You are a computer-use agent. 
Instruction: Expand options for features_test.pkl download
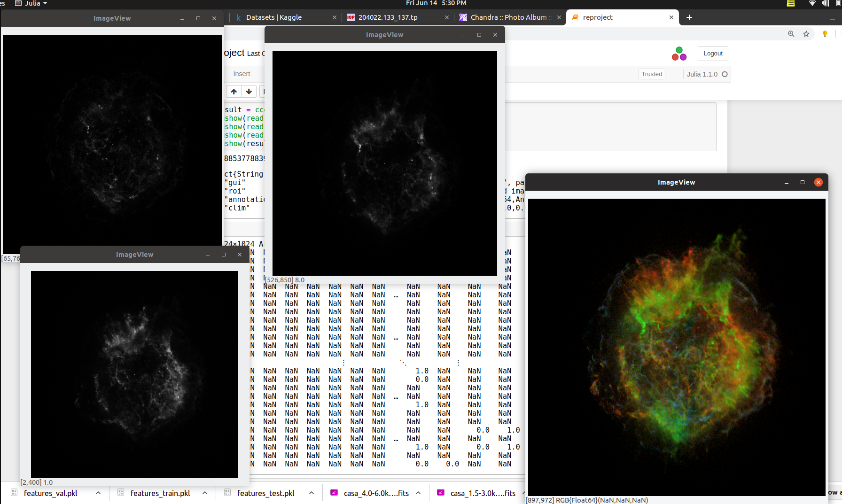click(x=312, y=493)
